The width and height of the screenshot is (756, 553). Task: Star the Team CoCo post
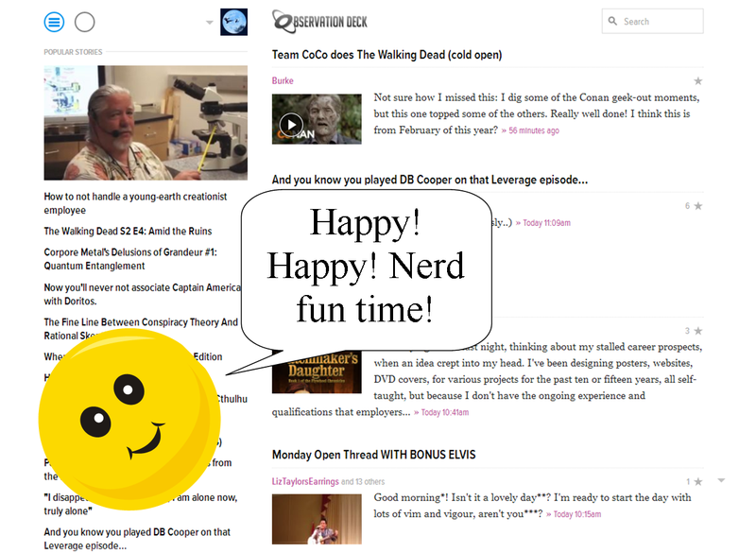click(x=697, y=81)
